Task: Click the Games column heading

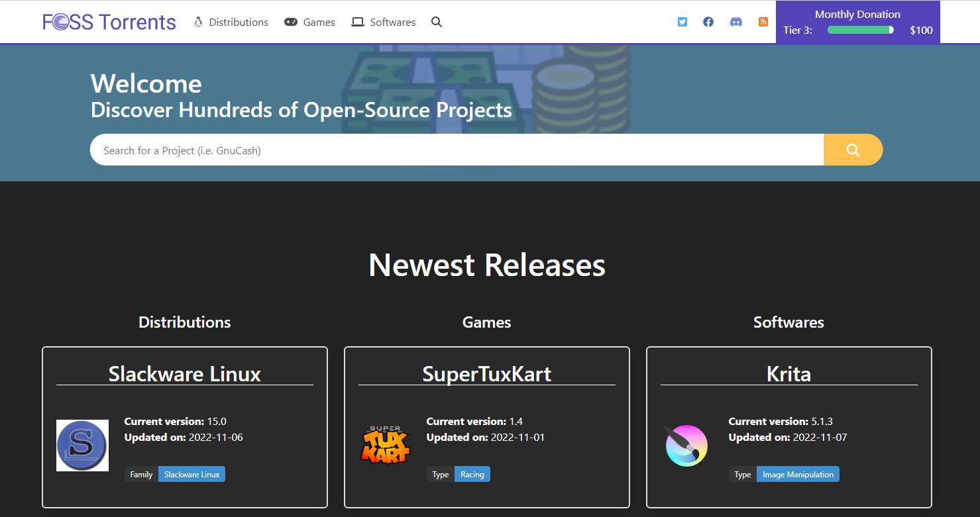Action: pyautogui.click(x=487, y=322)
